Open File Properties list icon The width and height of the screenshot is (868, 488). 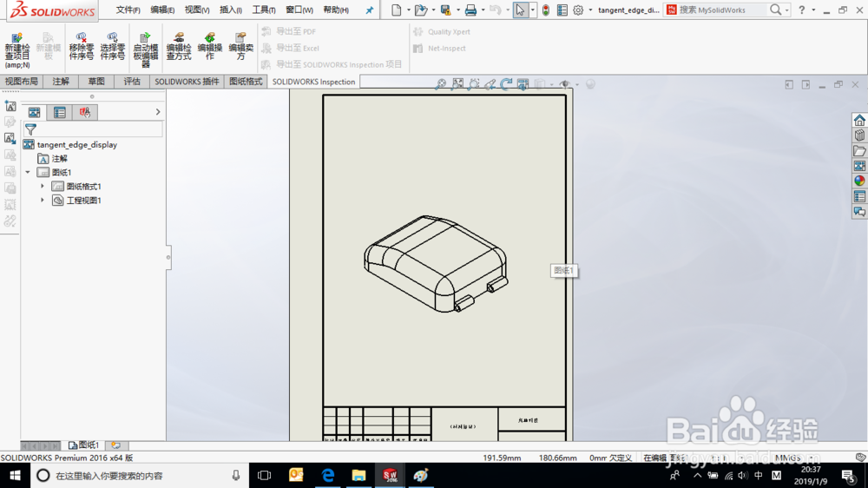[x=562, y=10]
